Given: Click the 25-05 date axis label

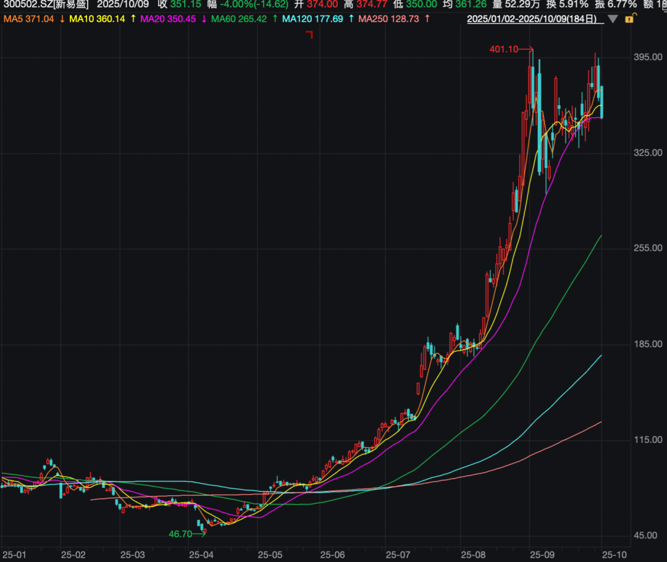Looking at the screenshot, I should pyautogui.click(x=271, y=554).
